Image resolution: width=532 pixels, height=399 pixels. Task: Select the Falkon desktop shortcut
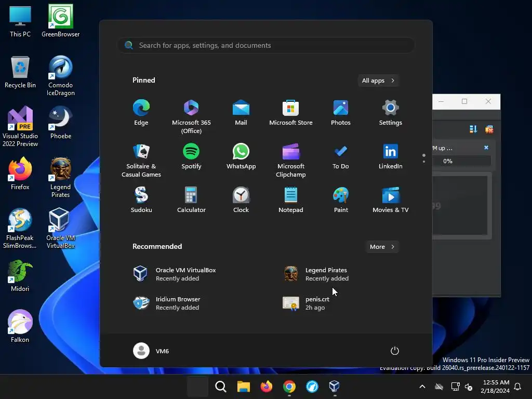[20, 326]
